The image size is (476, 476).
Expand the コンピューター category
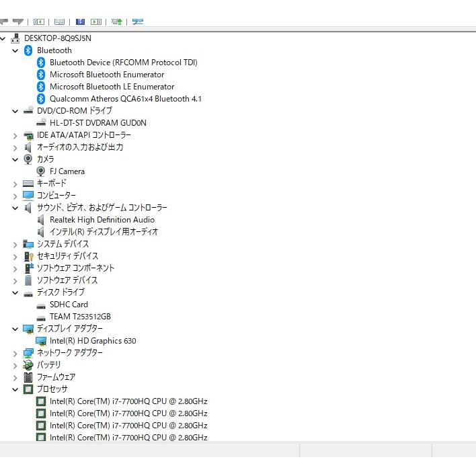click(x=15, y=196)
